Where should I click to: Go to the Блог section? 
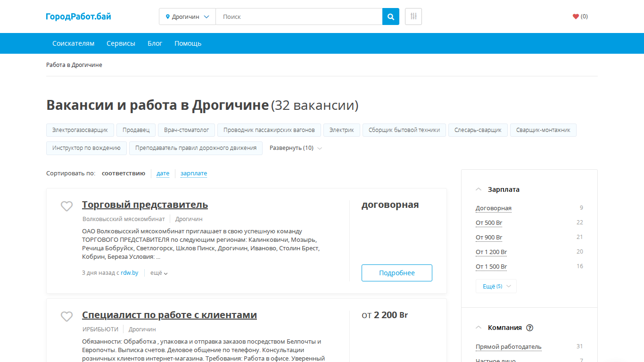coord(155,43)
